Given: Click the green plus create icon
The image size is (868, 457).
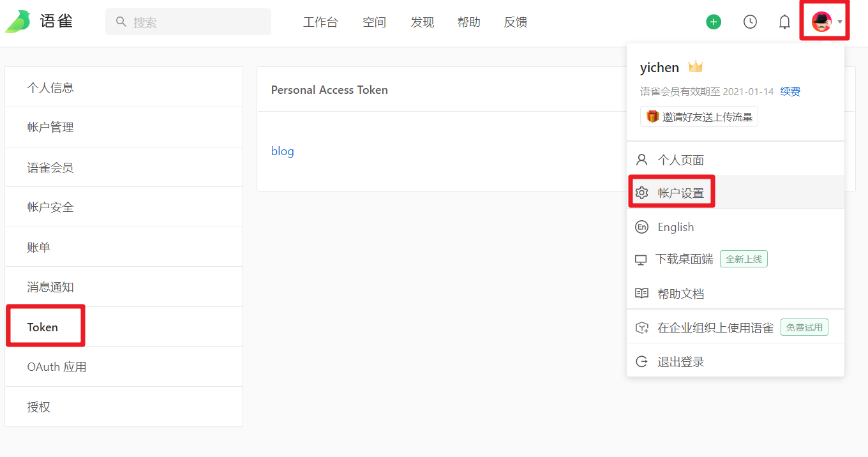Looking at the screenshot, I should coord(714,22).
